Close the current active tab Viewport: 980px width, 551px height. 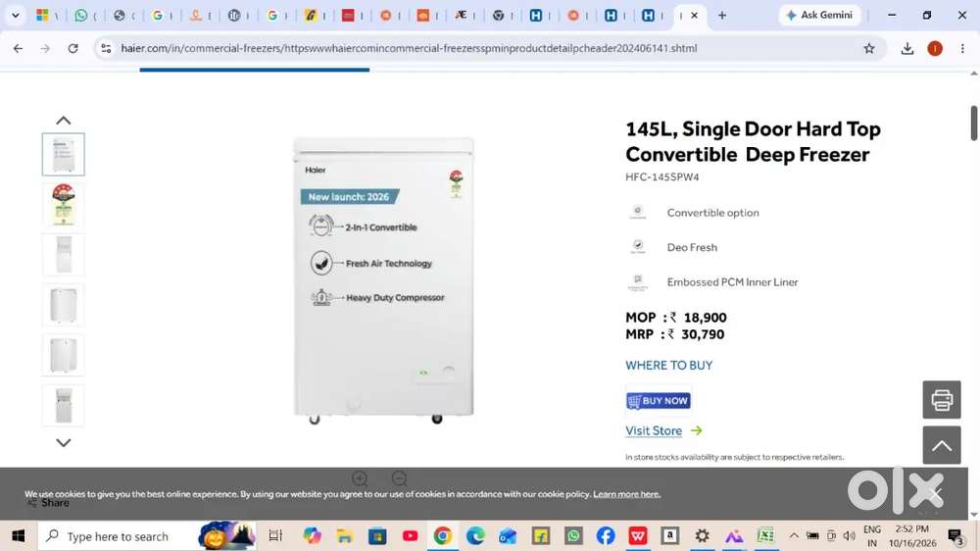click(694, 15)
